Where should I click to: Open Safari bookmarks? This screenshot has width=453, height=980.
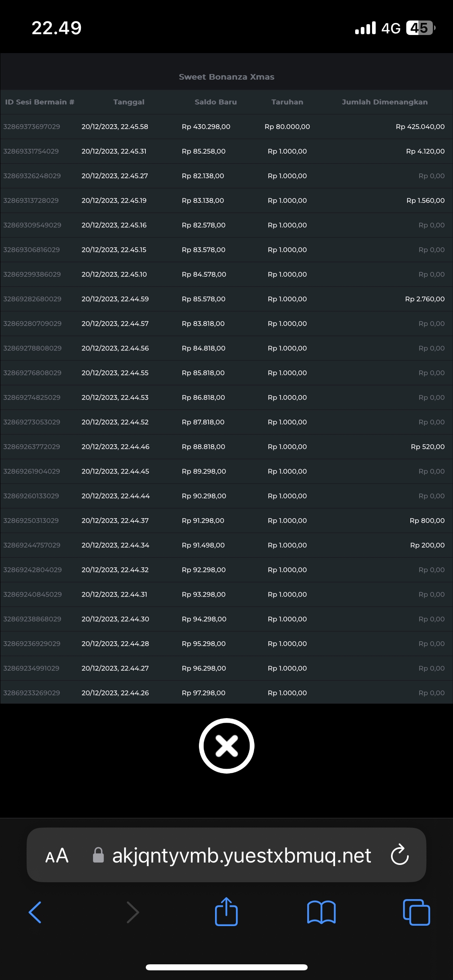click(321, 912)
